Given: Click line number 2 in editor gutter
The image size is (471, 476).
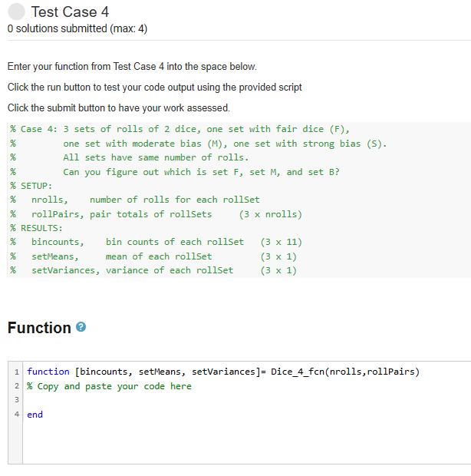Looking at the screenshot, I should pyautogui.click(x=17, y=386).
